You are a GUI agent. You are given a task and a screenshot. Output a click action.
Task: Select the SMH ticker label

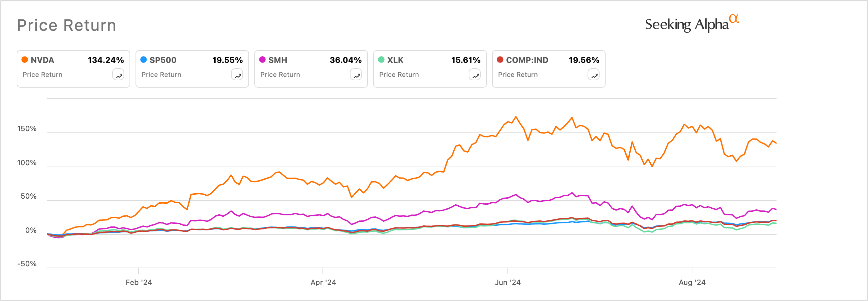(278, 60)
